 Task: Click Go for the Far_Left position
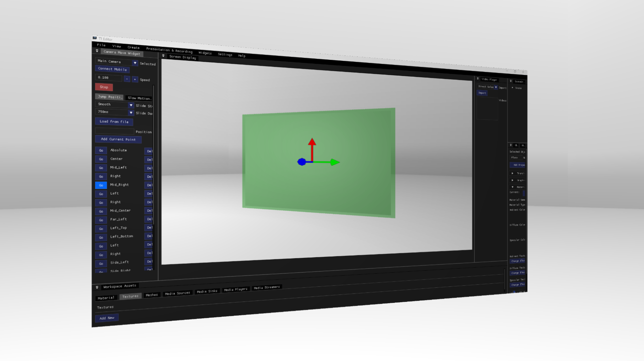click(x=101, y=220)
